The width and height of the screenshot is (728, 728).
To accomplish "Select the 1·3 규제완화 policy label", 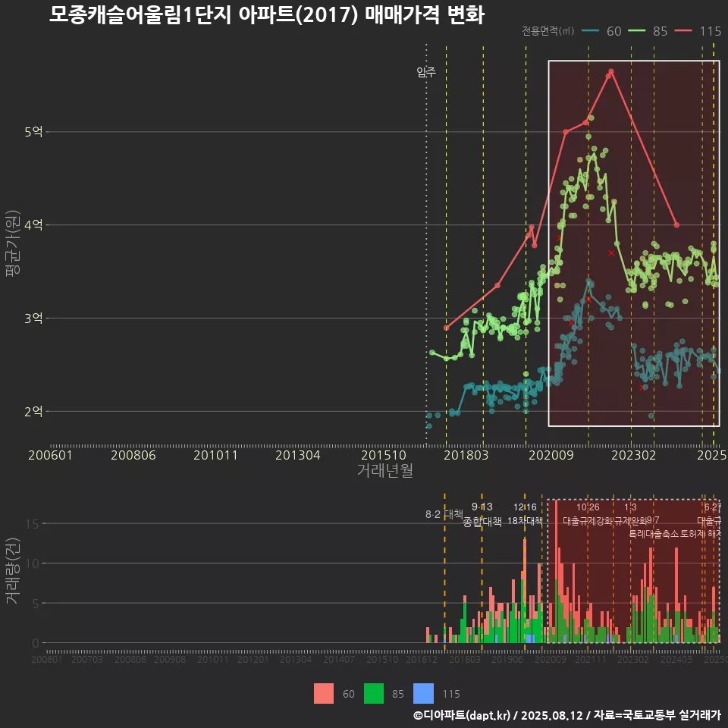I will point(630,514).
